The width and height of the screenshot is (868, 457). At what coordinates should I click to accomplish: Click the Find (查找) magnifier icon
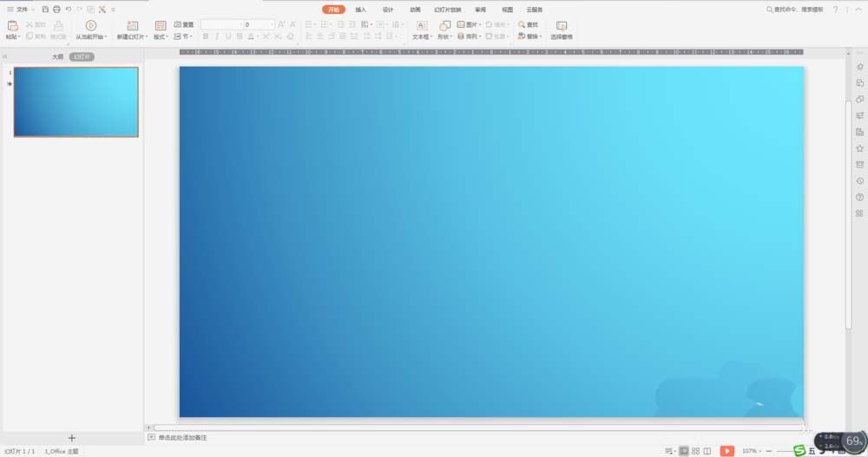[x=522, y=24]
